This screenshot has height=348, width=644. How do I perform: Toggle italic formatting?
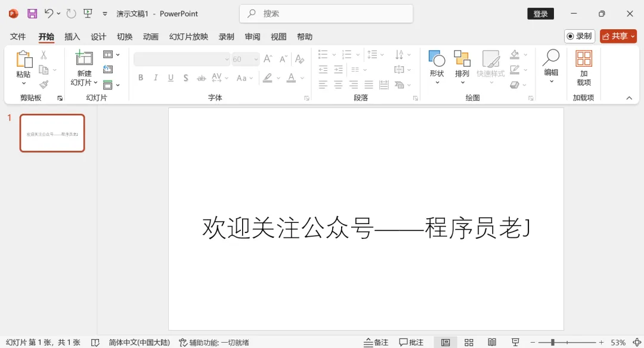click(156, 77)
